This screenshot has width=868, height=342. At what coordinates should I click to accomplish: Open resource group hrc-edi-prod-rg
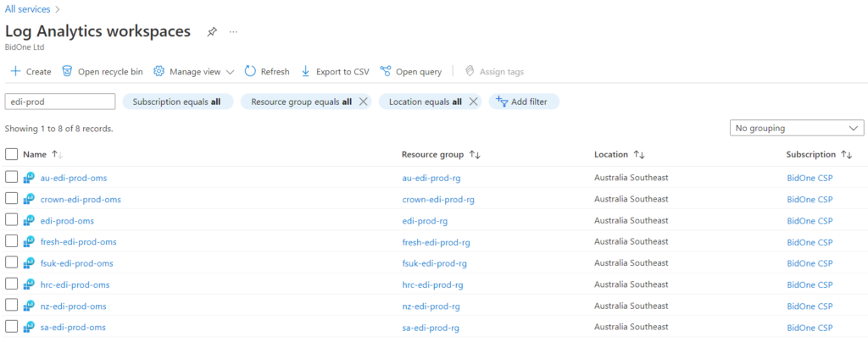pos(433,285)
